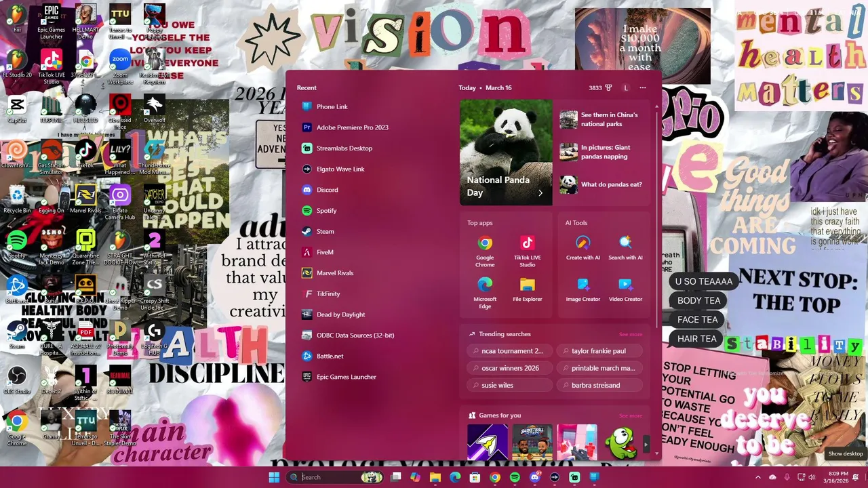Search trending susie wiles
Image resolution: width=868 pixels, height=488 pixels.
509,385
